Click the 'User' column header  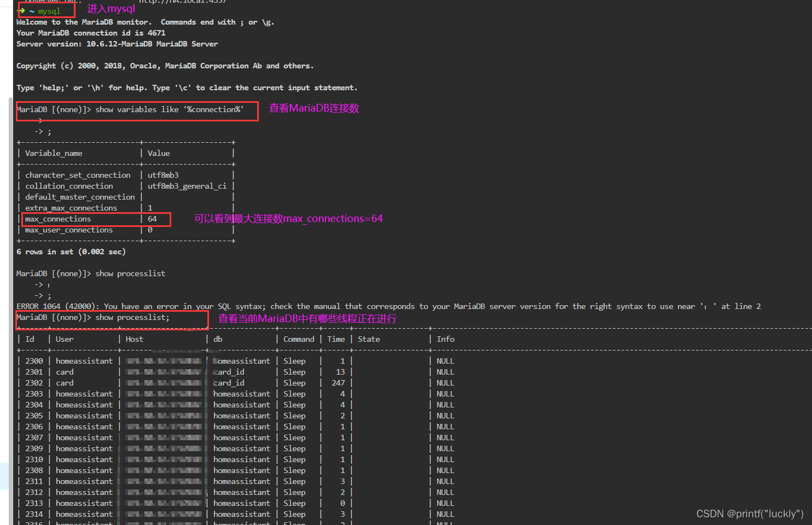[65, 339]
